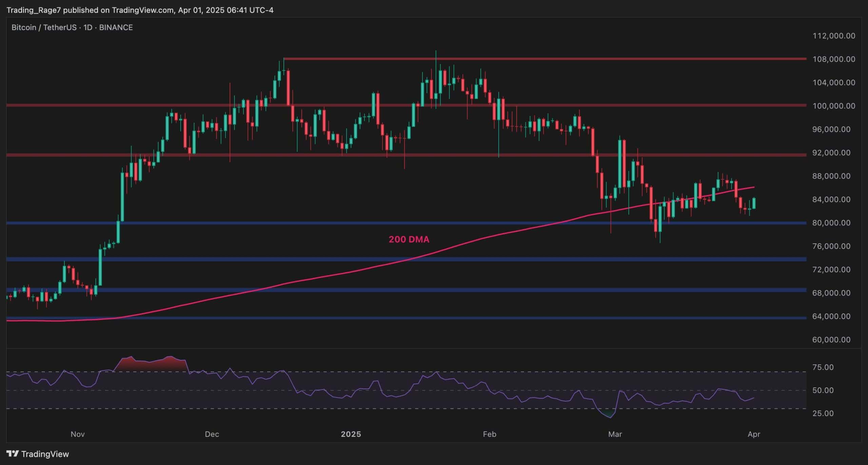This screenshot has height=465, width=868.
Task: Click the RSI 50.00 scale label
Action: [823, 390]
